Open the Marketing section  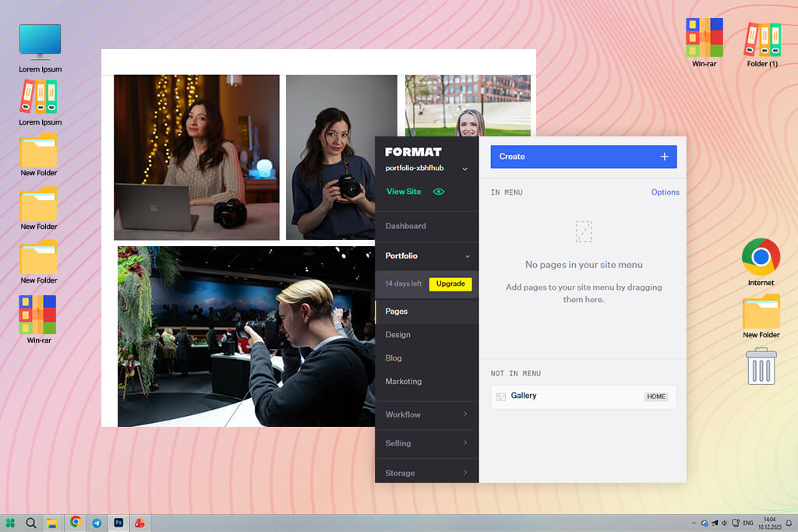(x=404, y=382)
